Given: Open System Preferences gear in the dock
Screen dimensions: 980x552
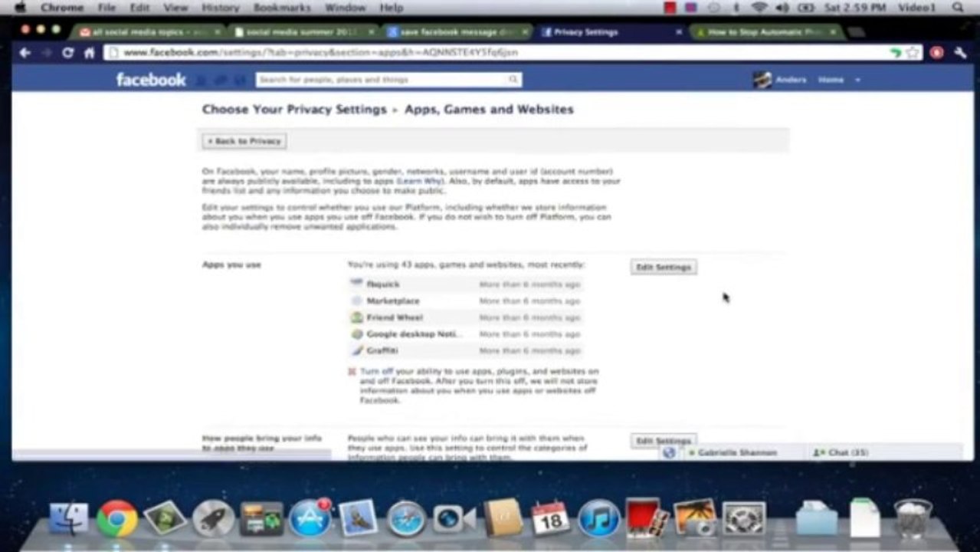Looking at the screenshot, I should click(743, 519).
